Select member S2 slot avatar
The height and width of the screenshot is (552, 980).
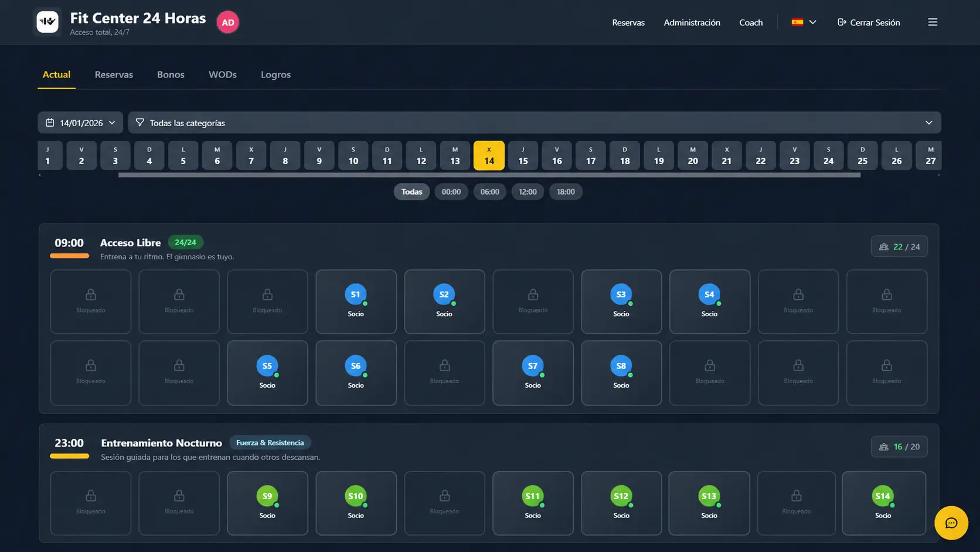(444, 294)
